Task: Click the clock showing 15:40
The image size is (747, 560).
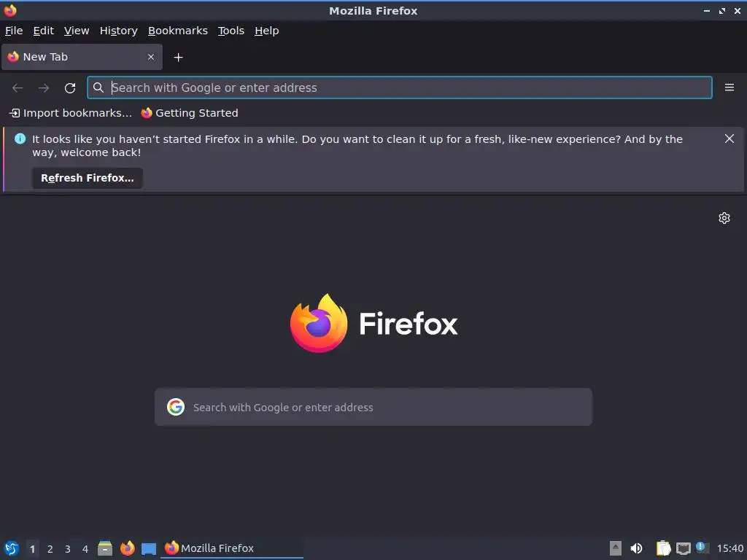Action: pos(729,548)
